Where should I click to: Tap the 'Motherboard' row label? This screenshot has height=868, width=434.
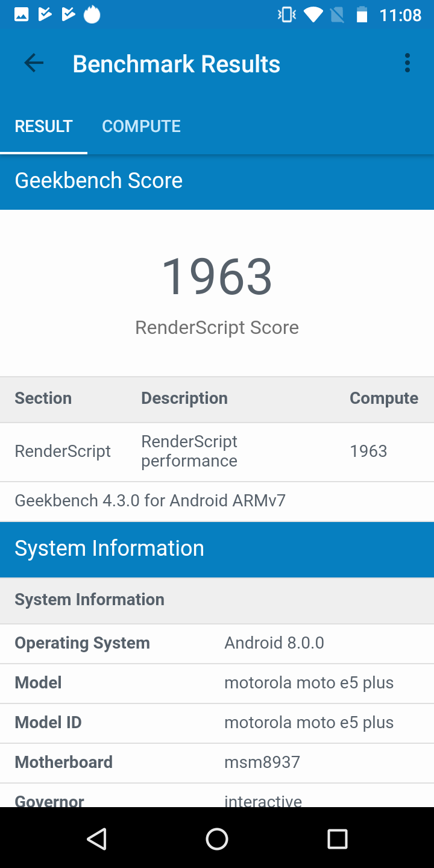(x=63, y=763)
